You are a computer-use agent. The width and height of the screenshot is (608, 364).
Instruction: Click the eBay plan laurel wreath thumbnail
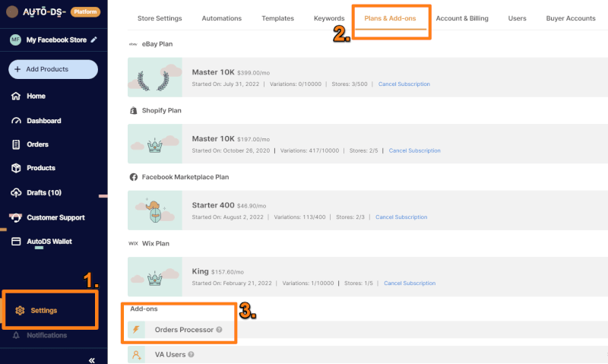click(x=155, y=78)
